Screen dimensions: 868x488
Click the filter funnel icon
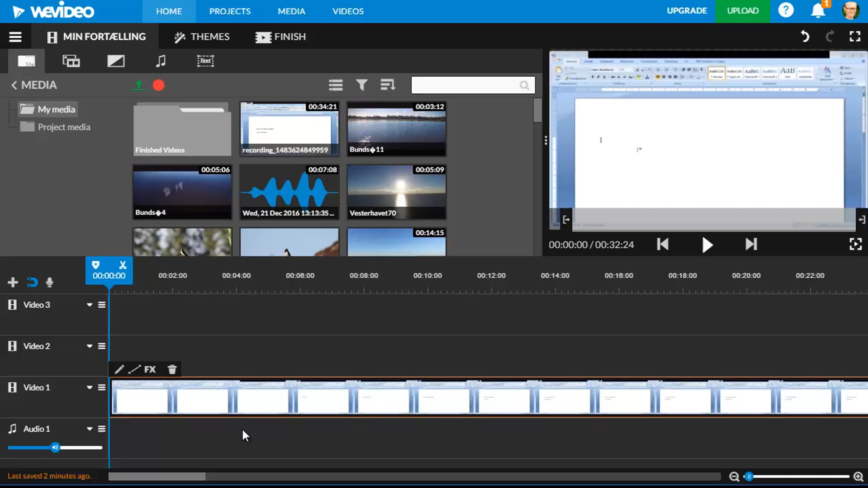[x=361, y=85]
